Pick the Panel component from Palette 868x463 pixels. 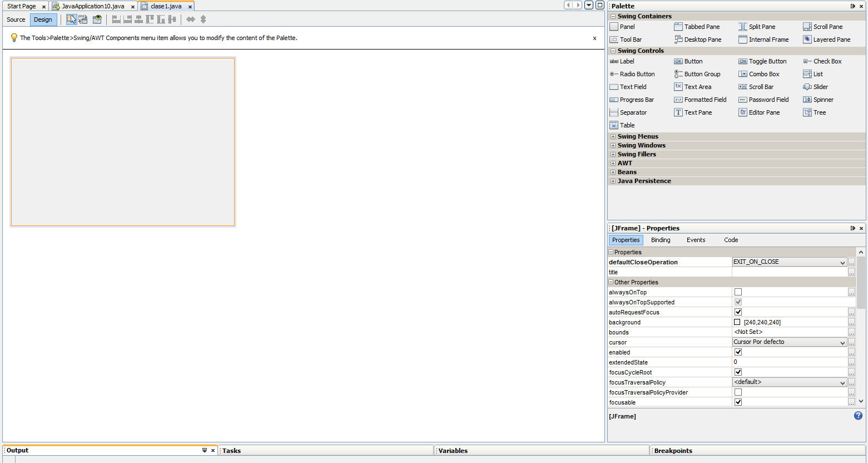point(622,27)
